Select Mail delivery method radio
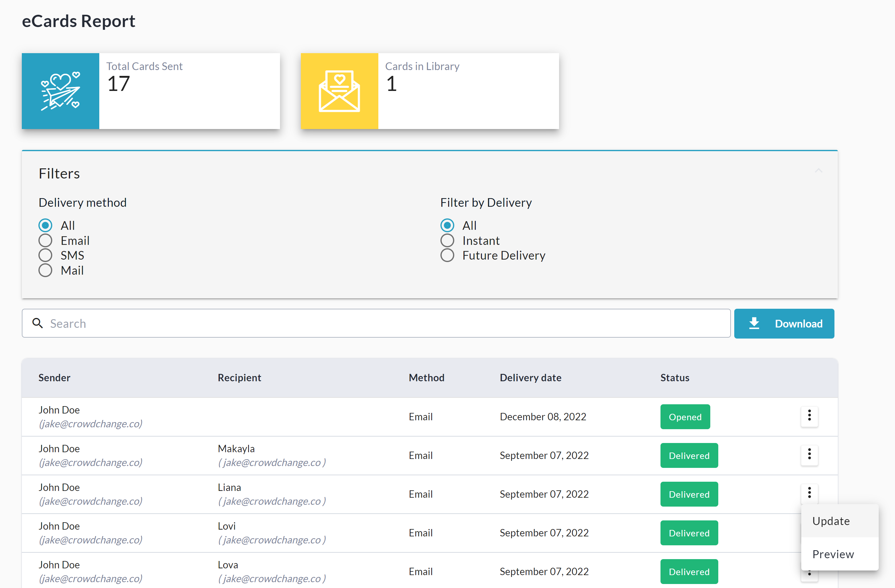This screenshot has height=588, width=895. 45,270
